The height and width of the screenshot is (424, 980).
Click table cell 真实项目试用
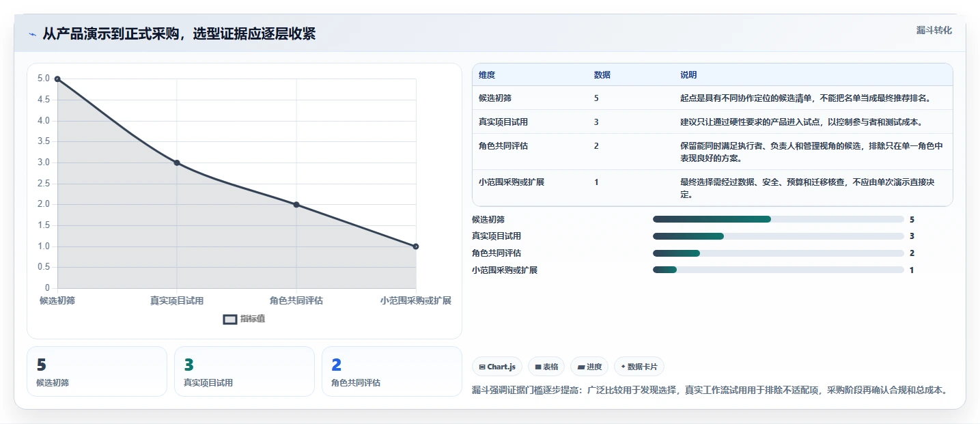pos(503,122)
